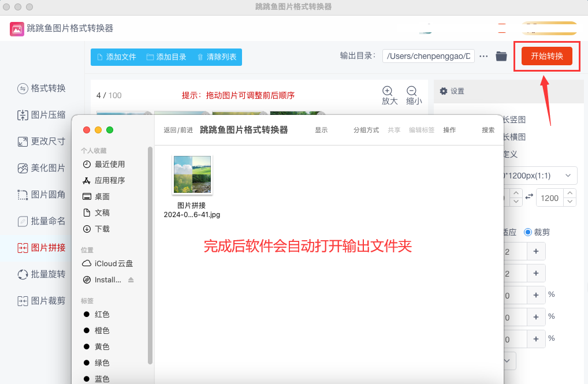Open 批量旋转 batch rotate tool
This screenshot has width=588, height=384.
click(42, 274)
